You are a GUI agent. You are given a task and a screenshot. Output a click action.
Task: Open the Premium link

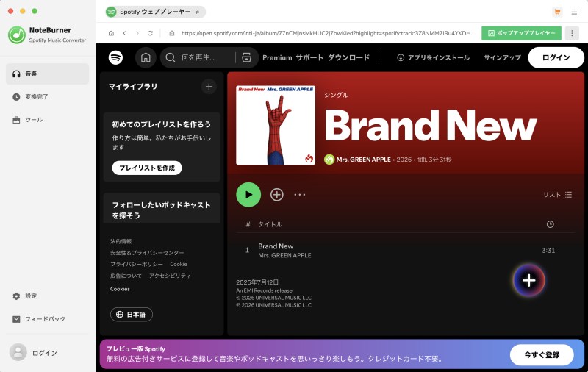click(277, 57)
